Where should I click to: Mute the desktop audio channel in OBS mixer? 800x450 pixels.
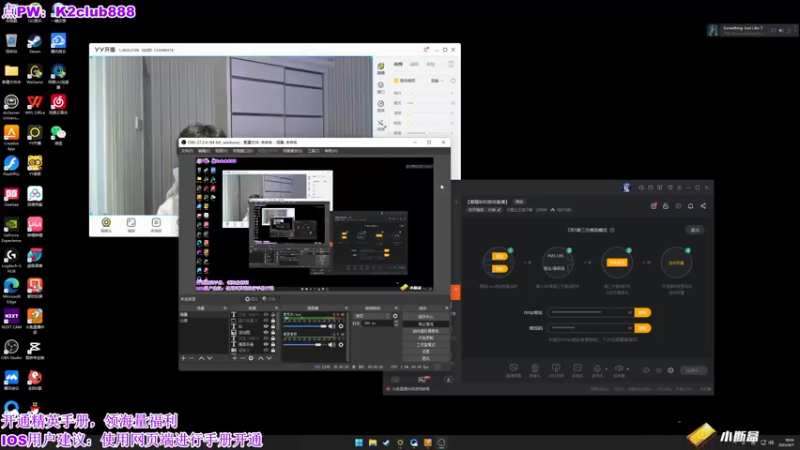tap(332, 345)
